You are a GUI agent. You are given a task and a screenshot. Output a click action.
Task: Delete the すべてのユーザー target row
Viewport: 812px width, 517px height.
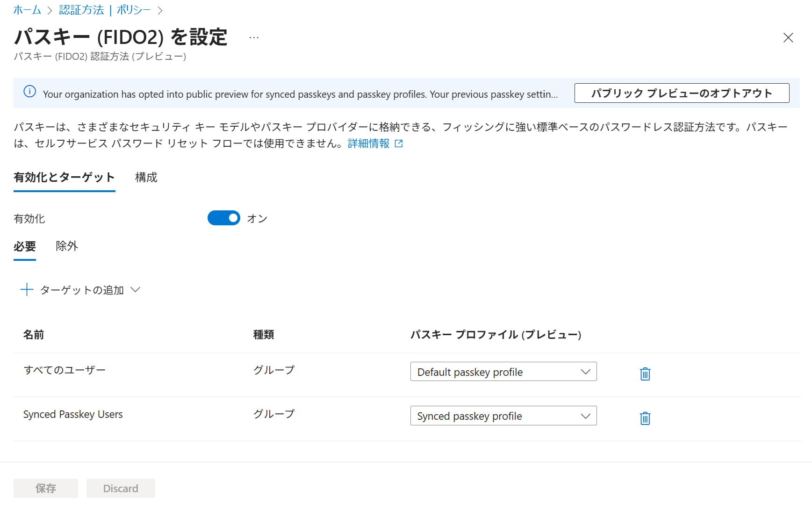click(645, 374)
